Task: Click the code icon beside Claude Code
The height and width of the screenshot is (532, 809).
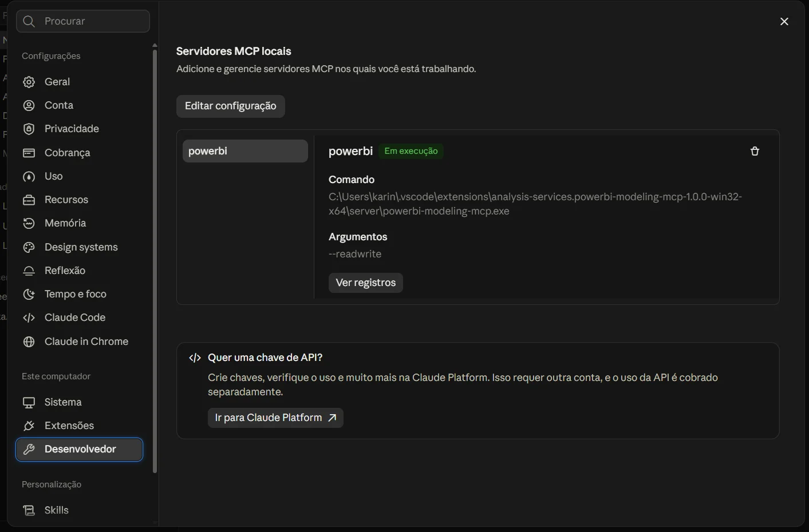Action: coord(29,317)
